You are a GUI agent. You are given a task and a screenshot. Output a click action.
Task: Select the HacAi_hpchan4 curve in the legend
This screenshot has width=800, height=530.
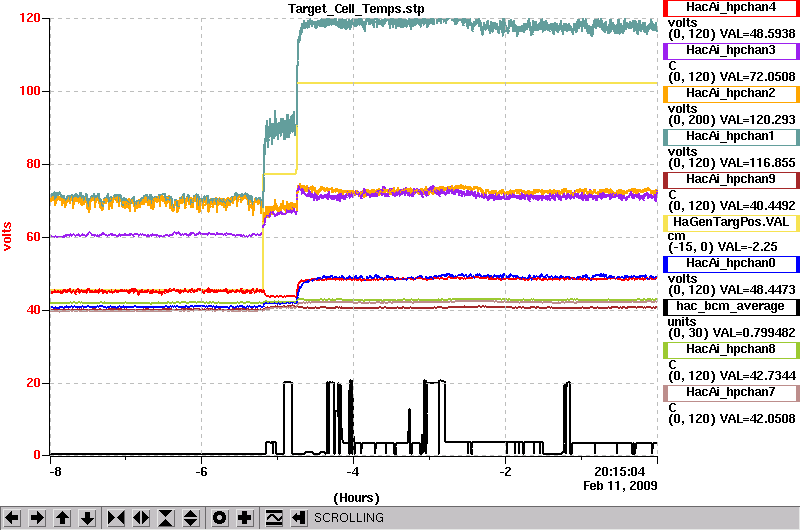[x=731, y=8]
